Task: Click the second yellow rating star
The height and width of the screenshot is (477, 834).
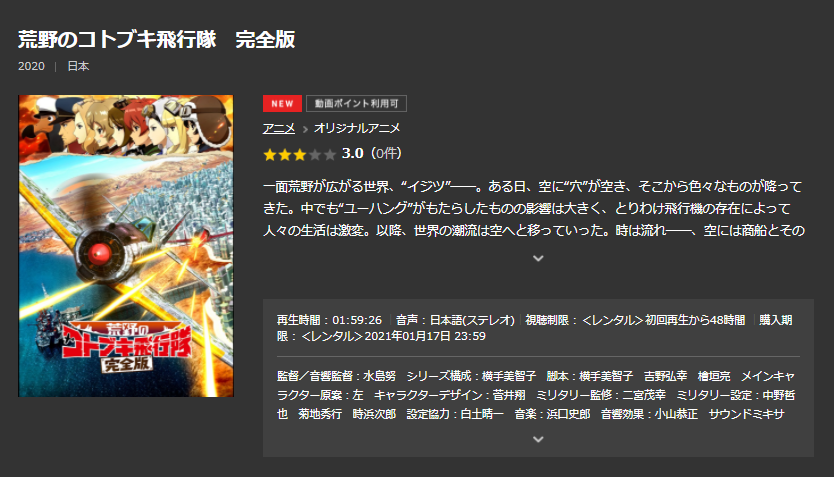Action: tap(285, 155)
